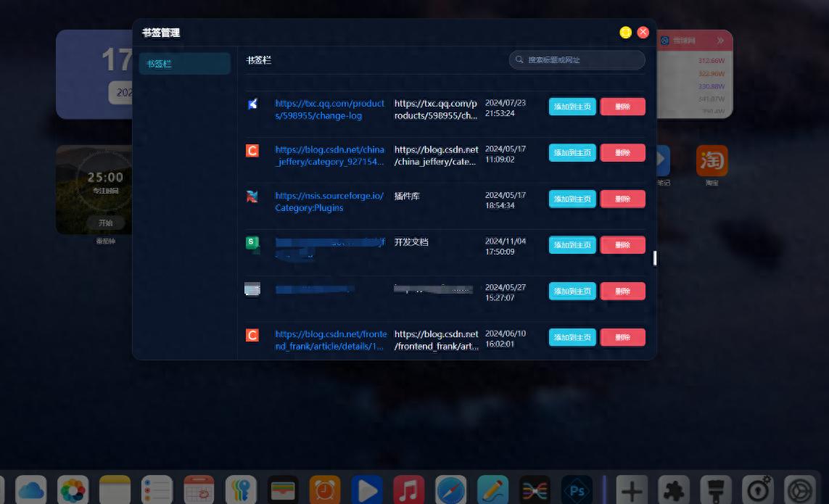Click the 2024/07/23 21:53:24 timestamp
This screenshot has height=504, width=829.
[506, 108]
